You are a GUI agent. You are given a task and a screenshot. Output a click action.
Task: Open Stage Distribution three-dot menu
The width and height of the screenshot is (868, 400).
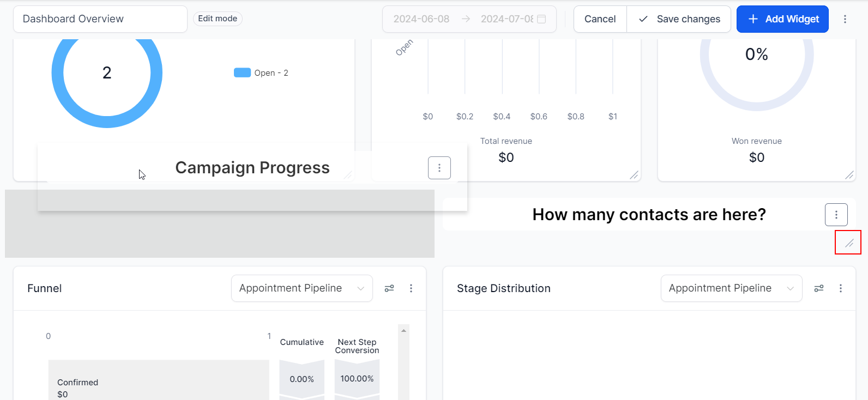pos(840,288)
